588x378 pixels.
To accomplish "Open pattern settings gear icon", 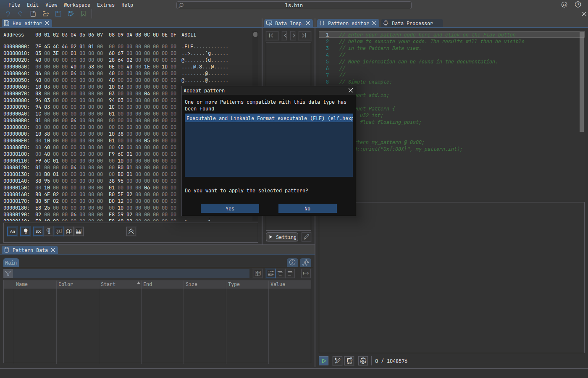I will (363, 361).
